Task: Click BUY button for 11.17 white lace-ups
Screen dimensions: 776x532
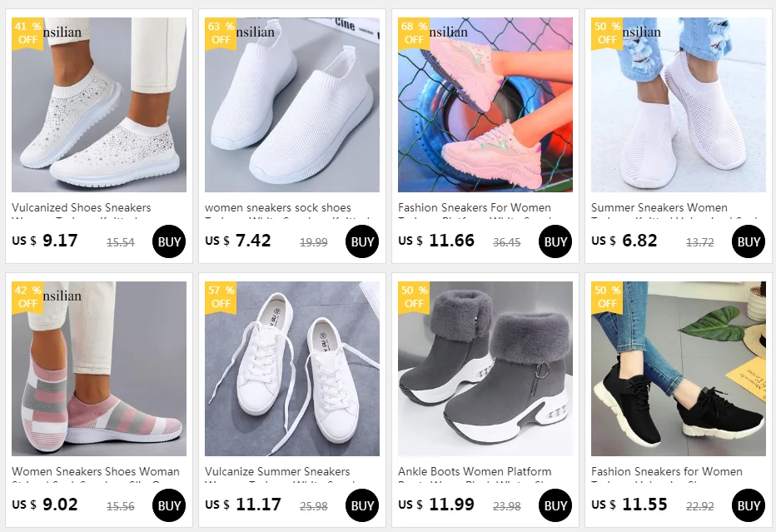Action: point(362,505)
